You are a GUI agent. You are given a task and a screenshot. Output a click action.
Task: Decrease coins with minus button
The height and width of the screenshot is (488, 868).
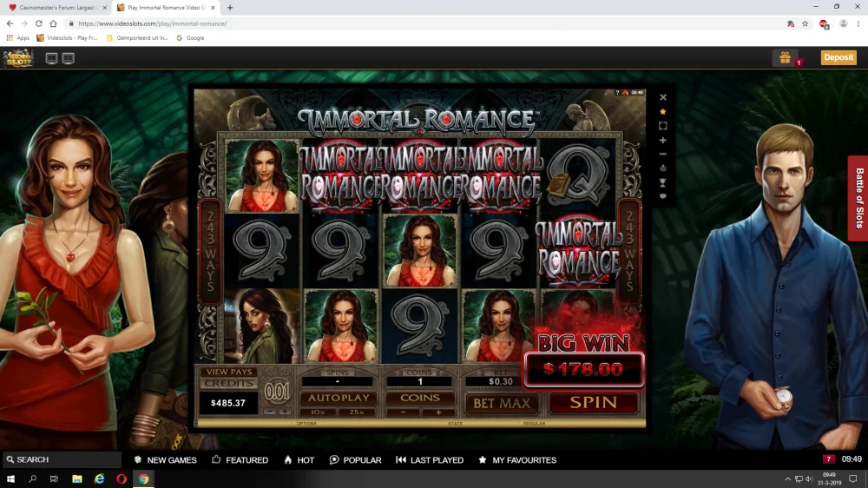tap(403, 412)
